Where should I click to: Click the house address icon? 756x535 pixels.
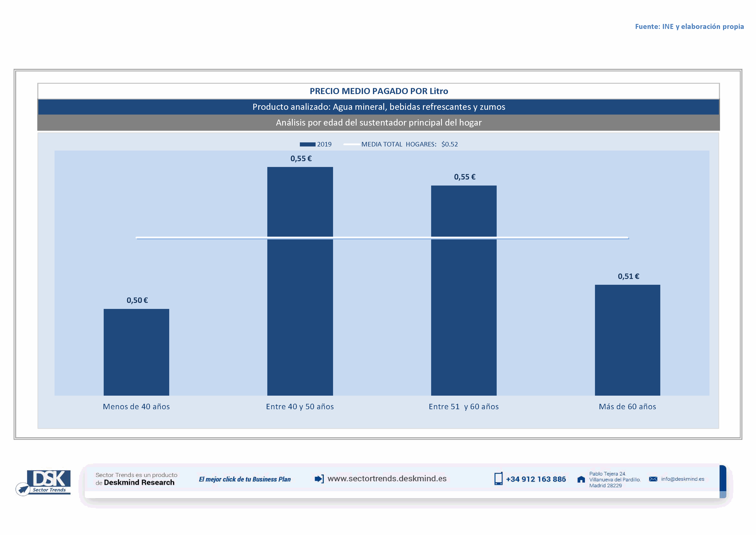click(581, 479)
